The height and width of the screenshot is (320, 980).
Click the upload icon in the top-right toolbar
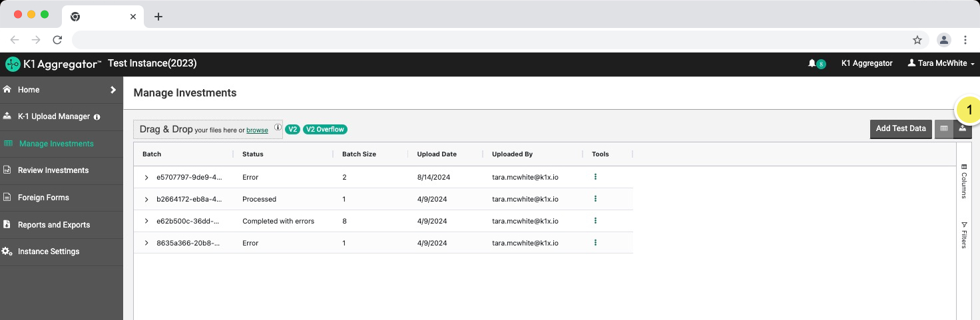(962, 128)
